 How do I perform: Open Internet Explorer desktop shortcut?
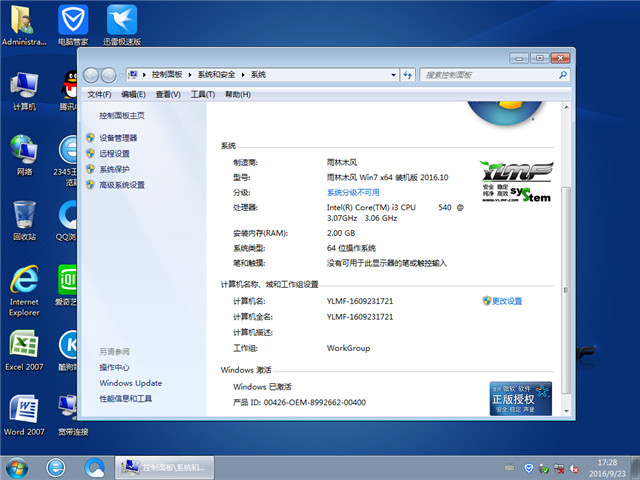[x=24, y=291]
